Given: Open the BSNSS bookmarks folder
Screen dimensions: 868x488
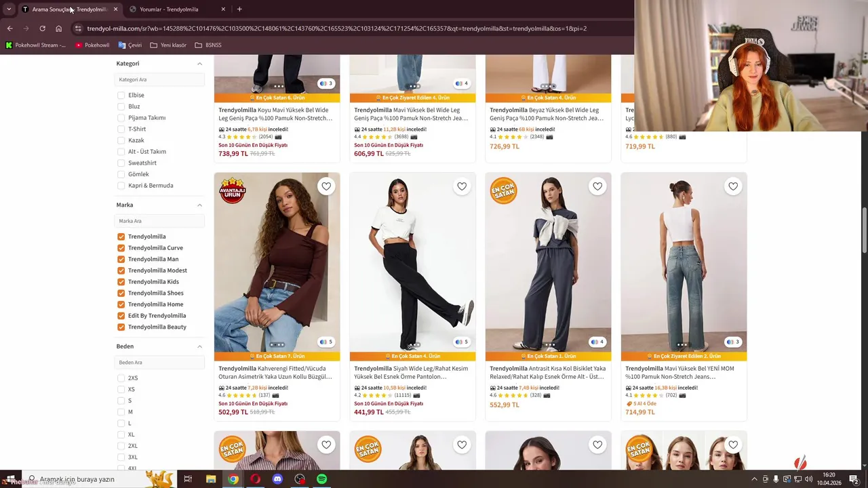Looking at the screenshot, I should [x=208, y=45].
